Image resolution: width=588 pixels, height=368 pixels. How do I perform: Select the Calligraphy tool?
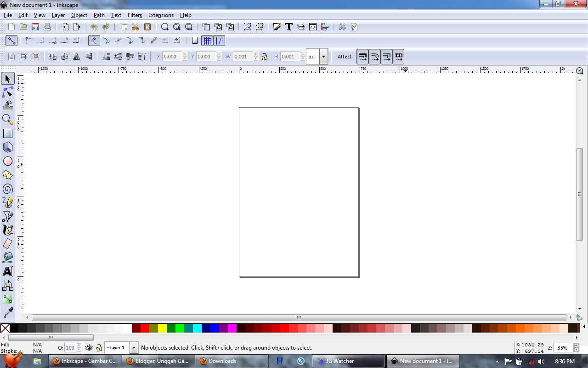(x=7, y=230)
